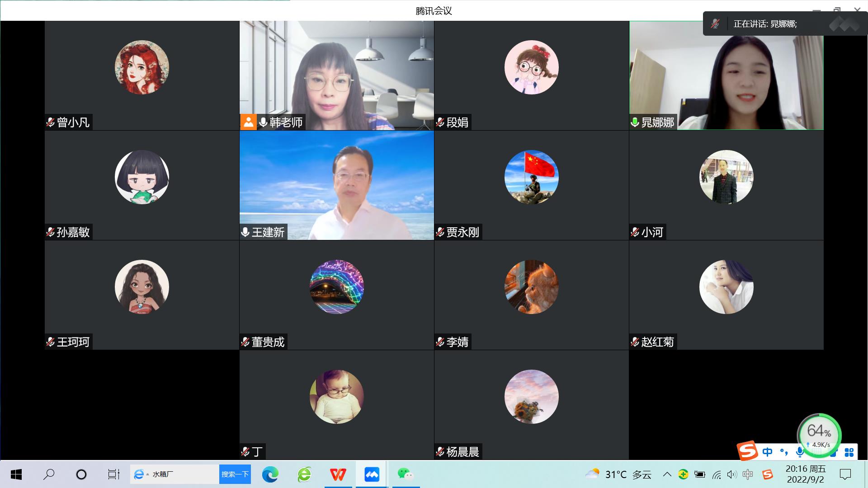868x488 pixels.
Task: Toggle Sogou punctuation mode button
Action: coord(783,452)
